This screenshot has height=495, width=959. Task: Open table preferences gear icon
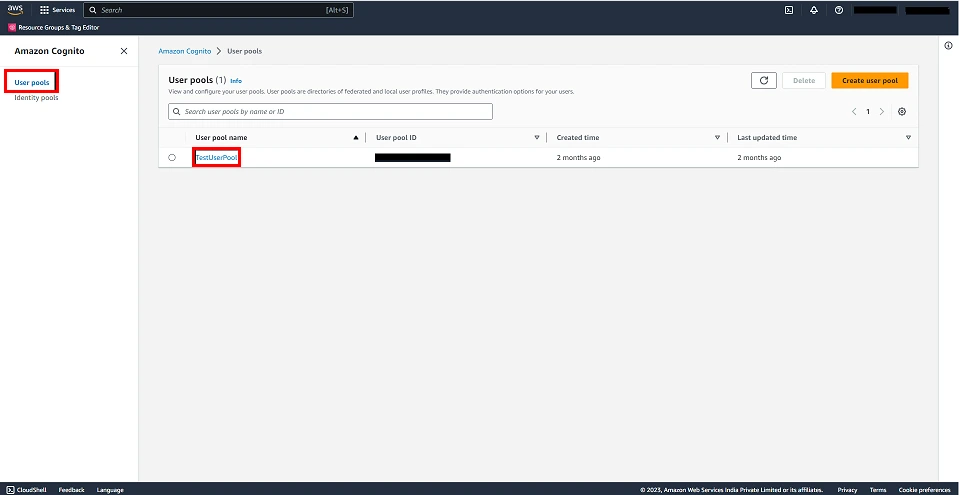902,112
